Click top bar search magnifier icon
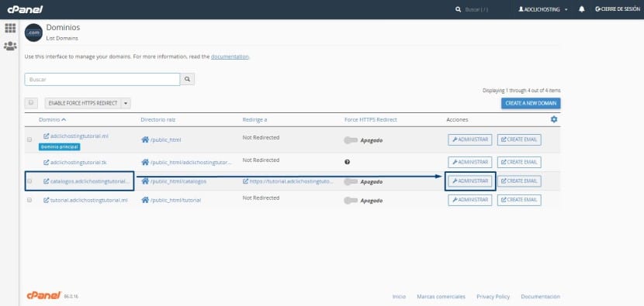This screenshot has width=644, height=306. [459, 9]
